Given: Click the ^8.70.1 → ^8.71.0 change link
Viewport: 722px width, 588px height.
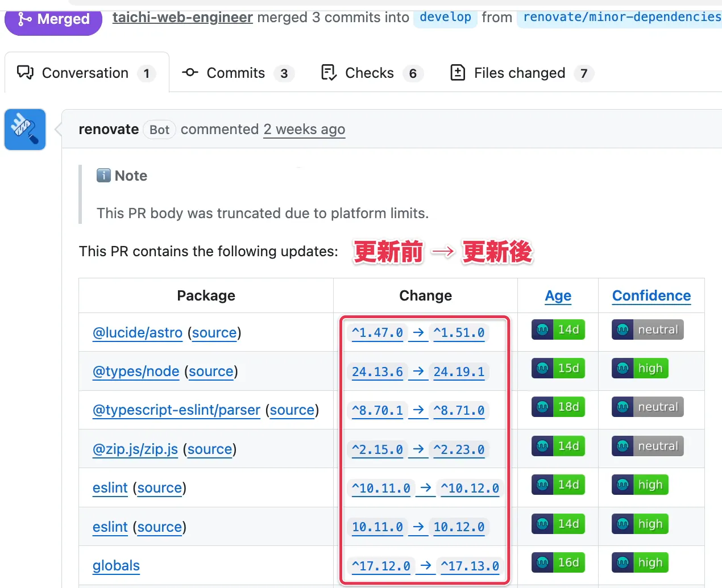Looking at the screenshot, I should (418, 410).
